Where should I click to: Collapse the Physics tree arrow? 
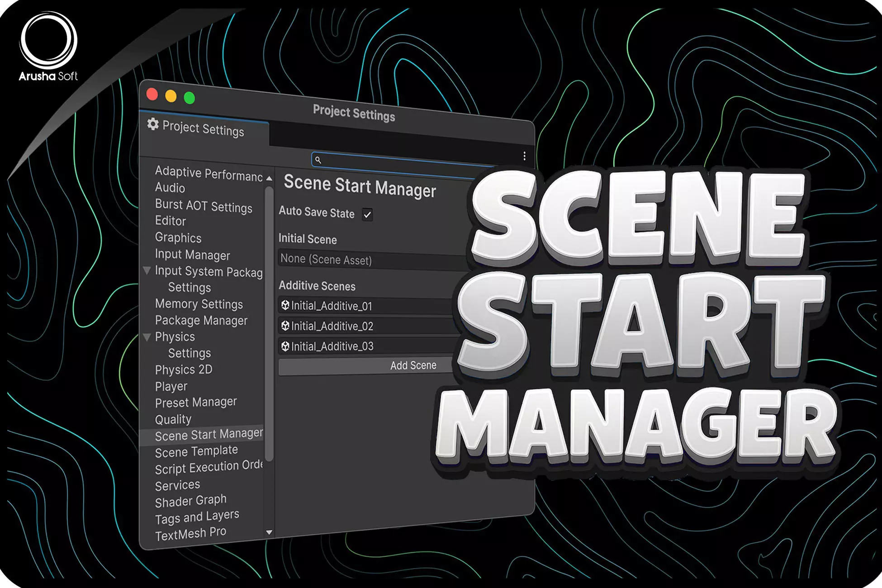click(147, 337)
